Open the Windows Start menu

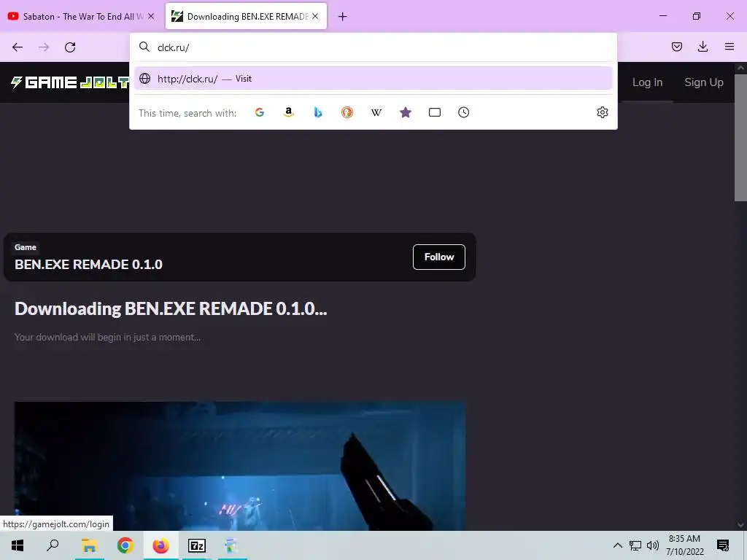pos(18,545)
